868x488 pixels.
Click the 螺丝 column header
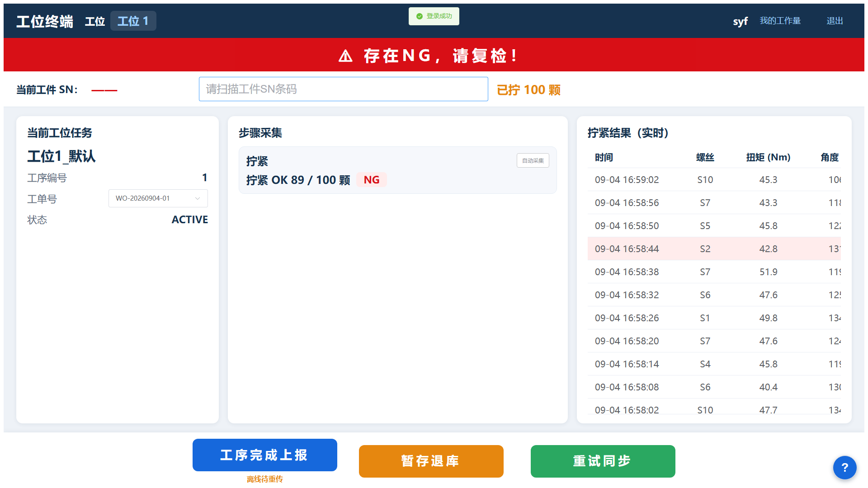click(x=705, y=157)
